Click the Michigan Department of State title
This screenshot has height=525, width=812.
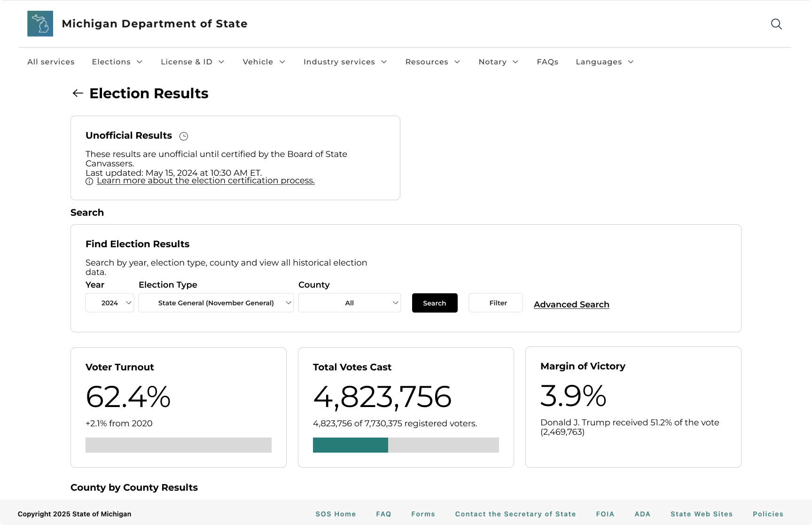[x=155, y=24]
